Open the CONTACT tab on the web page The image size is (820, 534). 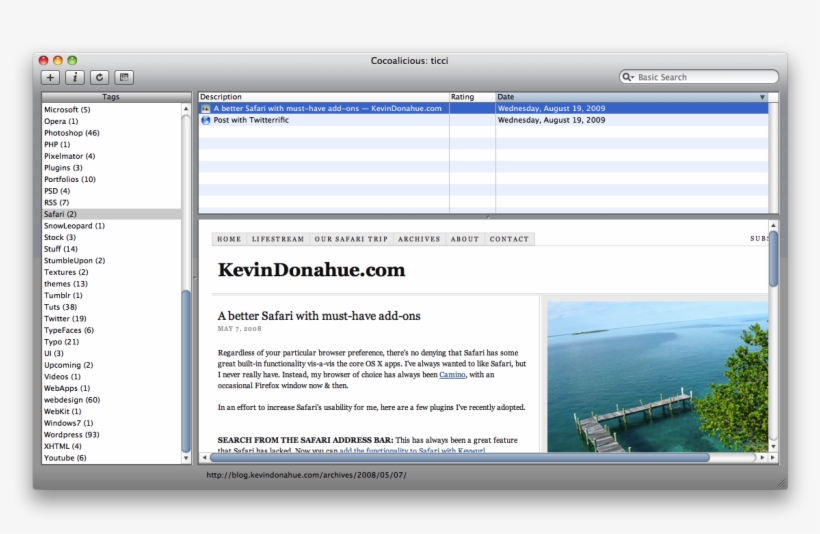click(x=509, y=239)
